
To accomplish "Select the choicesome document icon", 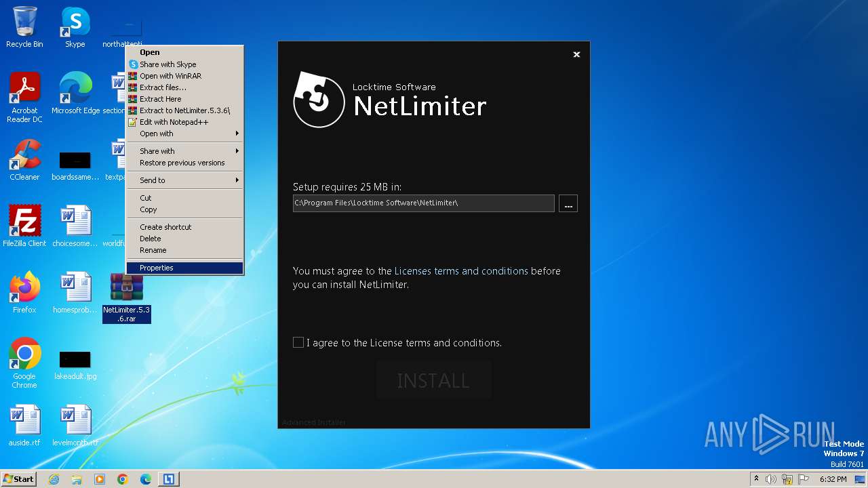I will coord(75,226).
